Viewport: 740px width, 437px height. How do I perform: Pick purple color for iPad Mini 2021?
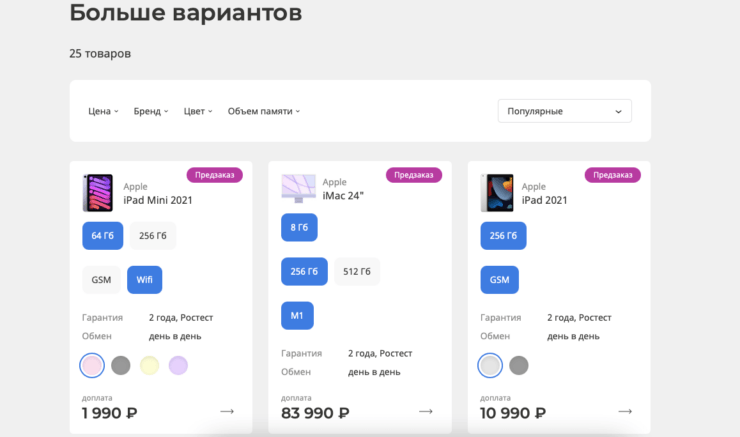pyautogui.click(x=178, y=365)
